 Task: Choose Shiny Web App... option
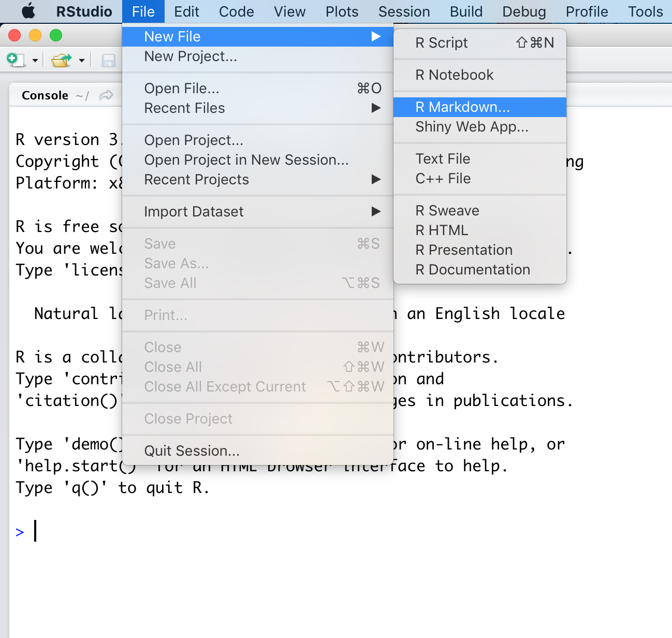[480, 127]
